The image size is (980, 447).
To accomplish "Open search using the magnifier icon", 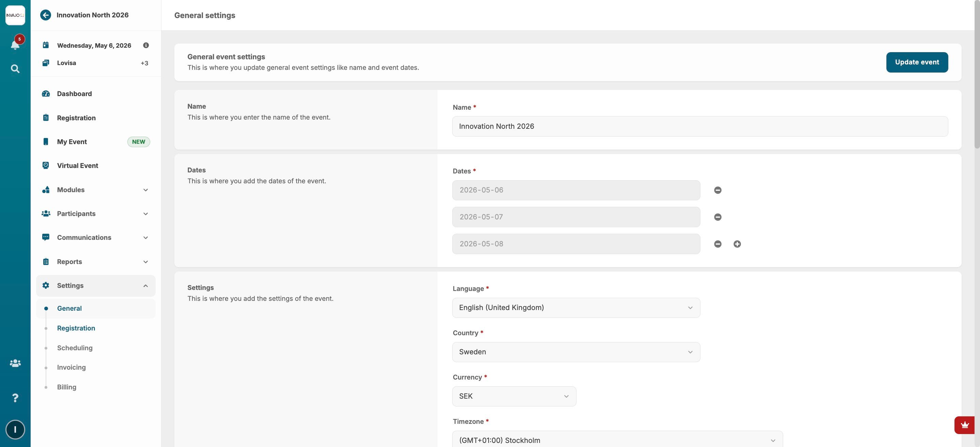I will coord(15,68).
